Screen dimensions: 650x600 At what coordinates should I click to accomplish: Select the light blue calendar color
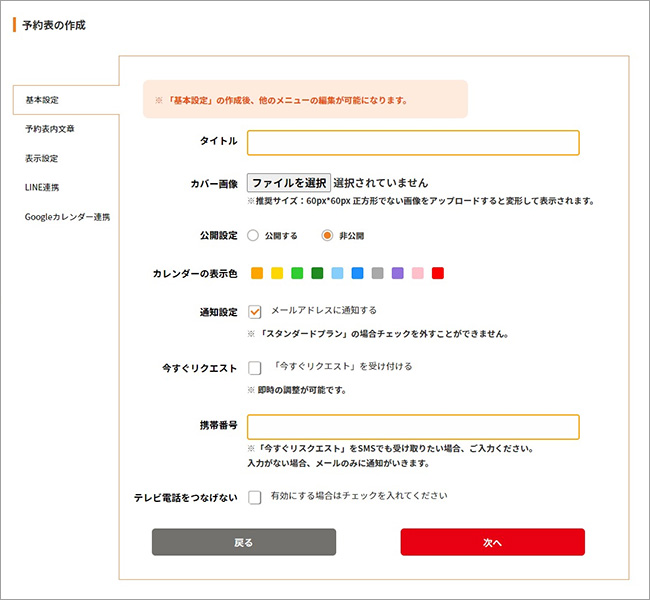pos(337,273)
